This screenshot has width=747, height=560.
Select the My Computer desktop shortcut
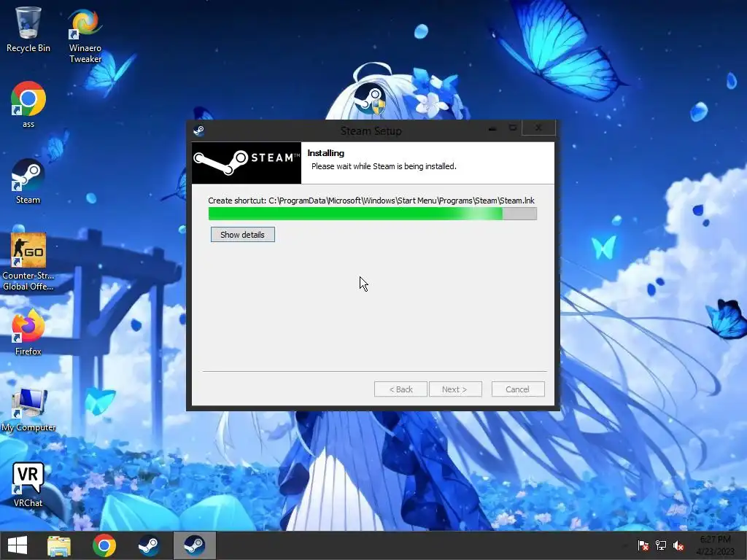point(28,410)
